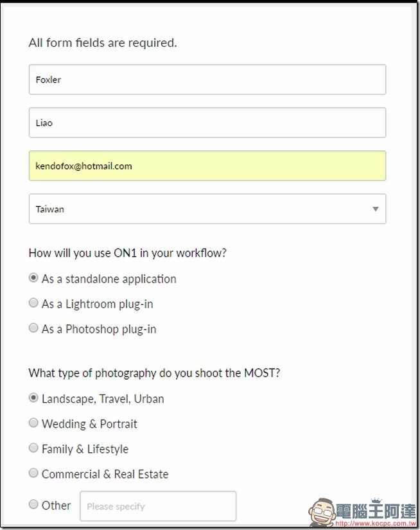Screen dimensions: 420x530
Task: Choose Commercial & Real Estate option
Action: coord(33,473)
